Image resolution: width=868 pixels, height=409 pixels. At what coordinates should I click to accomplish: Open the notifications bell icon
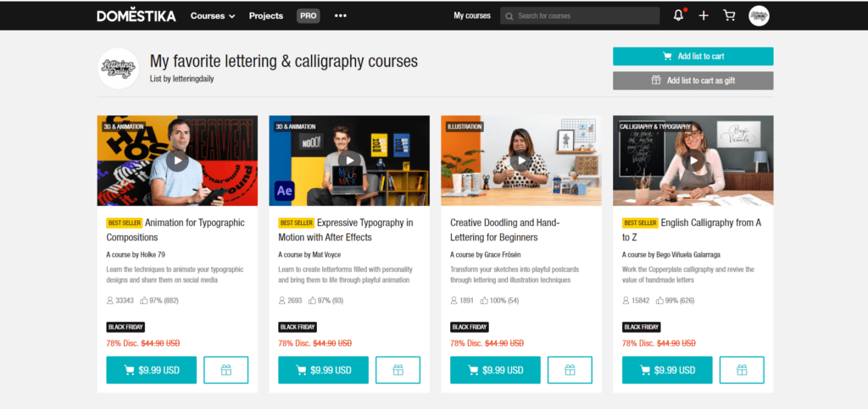click(679, 16)
